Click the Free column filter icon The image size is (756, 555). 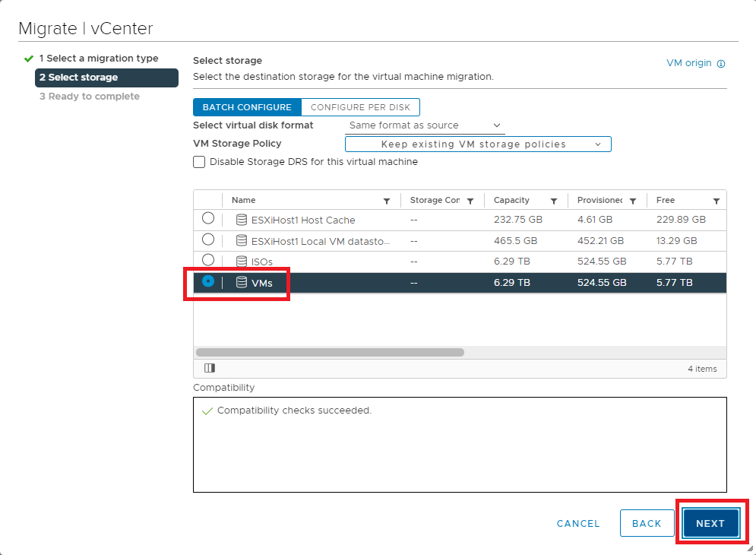tap(716, 201)
